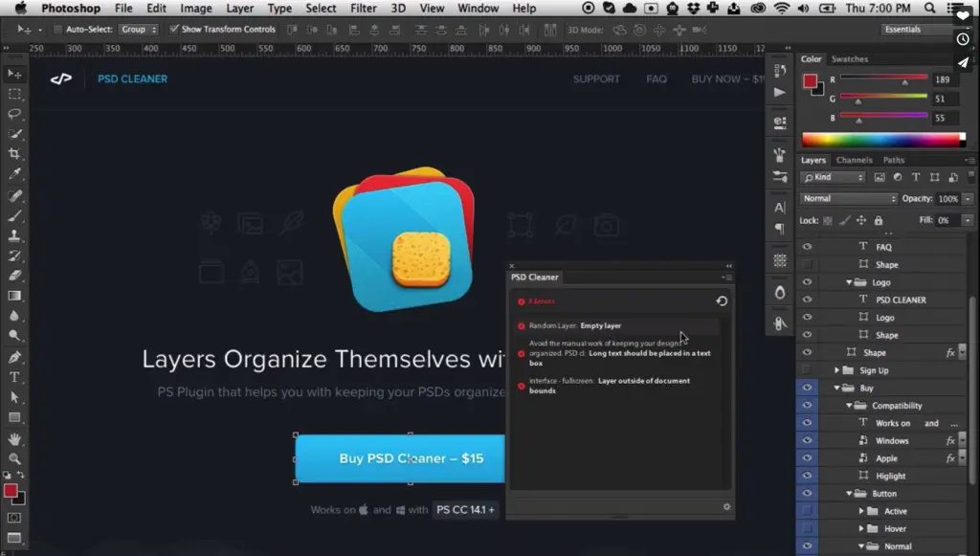Open the Layer menu
Image resolution: width=980 pixels, height=556 pixels.
(x=239, y=8)
